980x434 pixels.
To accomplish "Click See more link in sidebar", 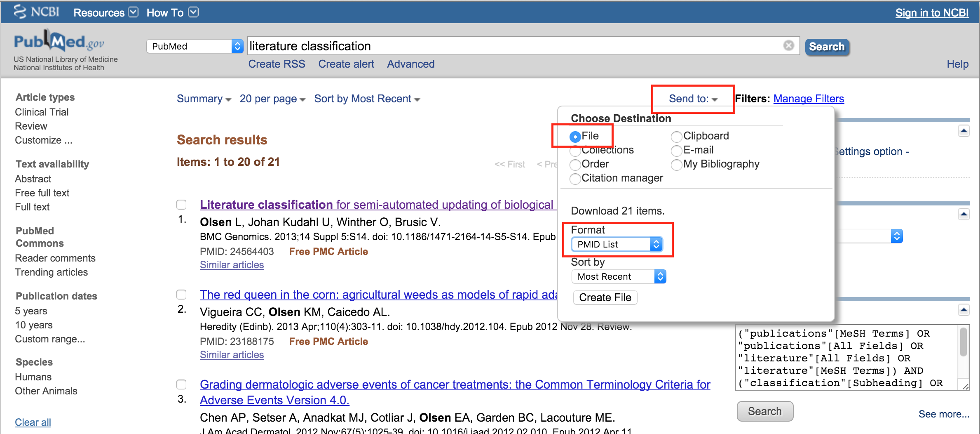I will point(944,414).
